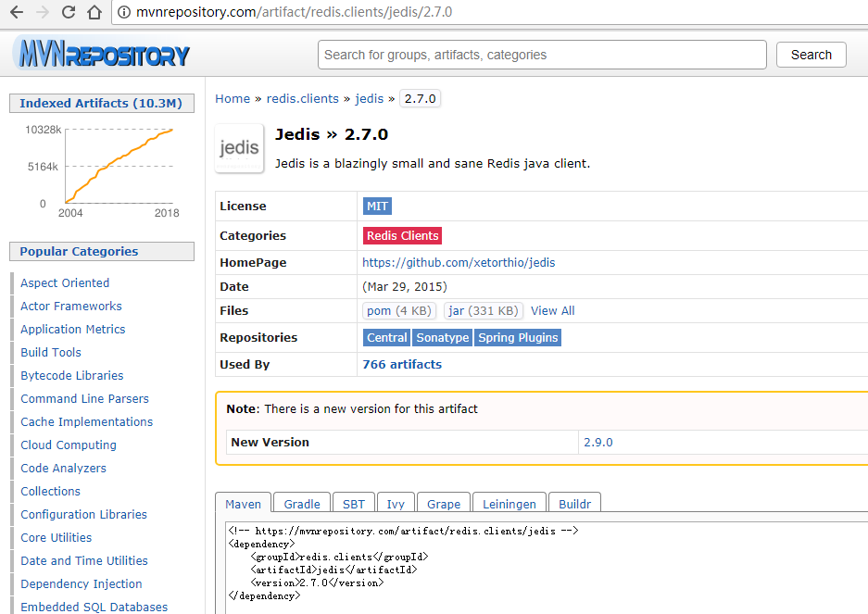Click the MIT license tag
Viewport: 868px width, 614px height.
pyautogui.click(x=378, y=206)
